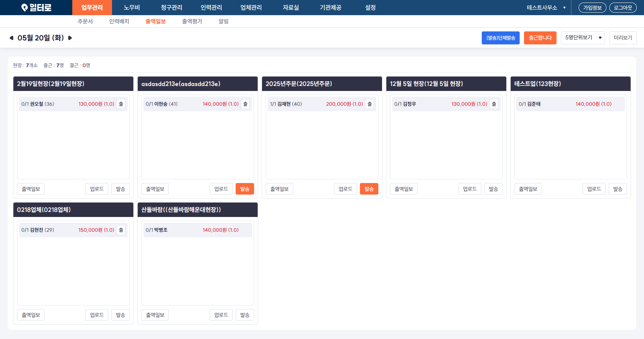Toggle 출 icon for 김현진 row
The height and width of the screenshot is (339, 644).
pos(121,230)
